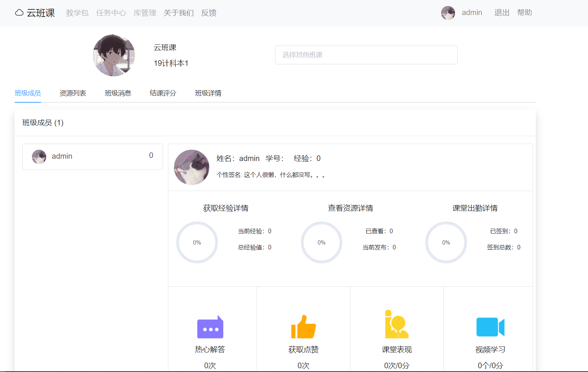Screen dimensions: 588x372
Task: Click the 0次 count under 获取点赞
Action: (304, 365)
